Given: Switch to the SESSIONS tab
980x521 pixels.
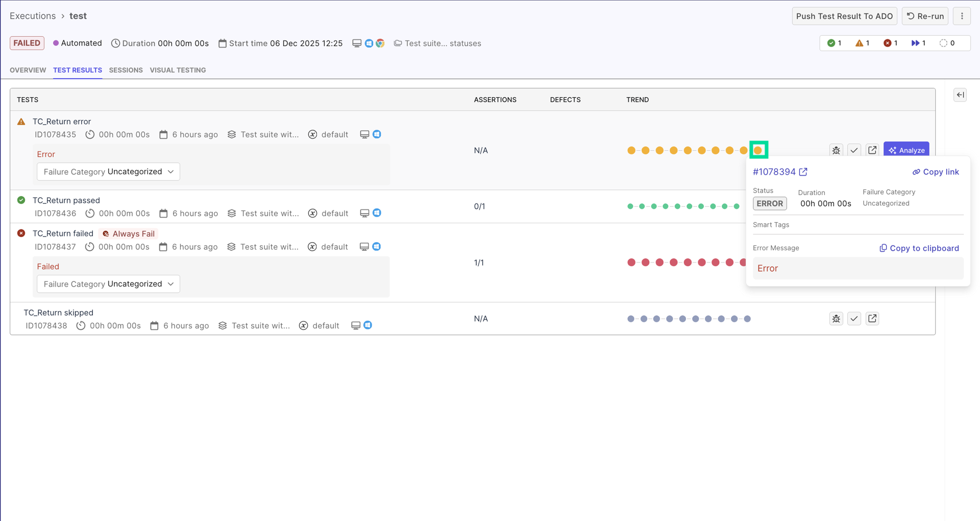Looking at the screenshot, I should (126, 70).
